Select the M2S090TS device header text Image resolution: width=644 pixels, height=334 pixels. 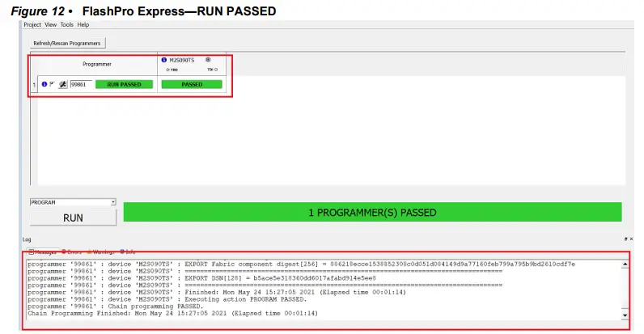(x=182, y=61)
